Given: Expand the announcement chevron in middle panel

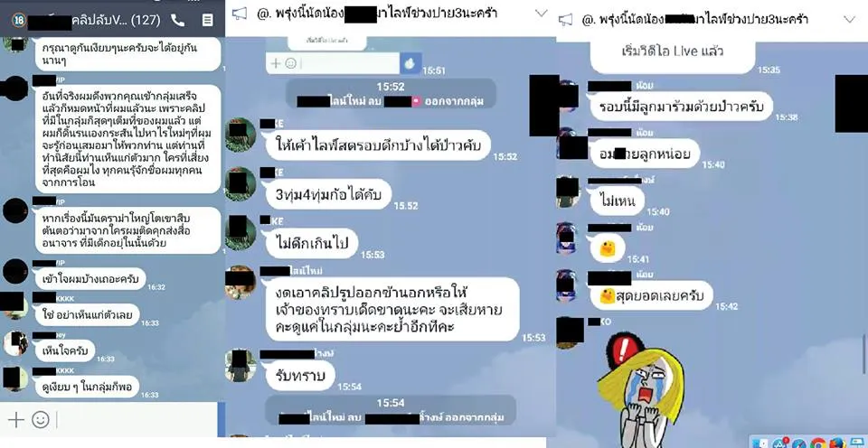Looking at the screenshot, I should [x=542, y=14].
